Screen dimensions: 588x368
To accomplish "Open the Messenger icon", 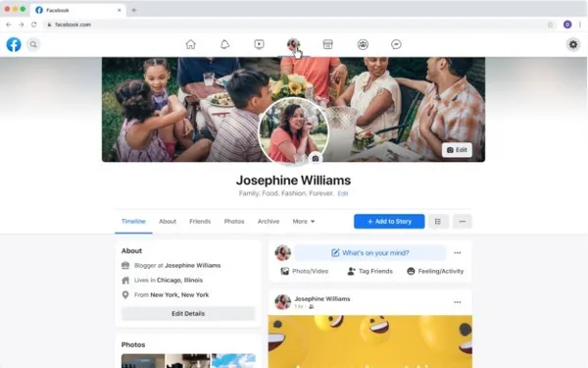I will click(396, 44).
